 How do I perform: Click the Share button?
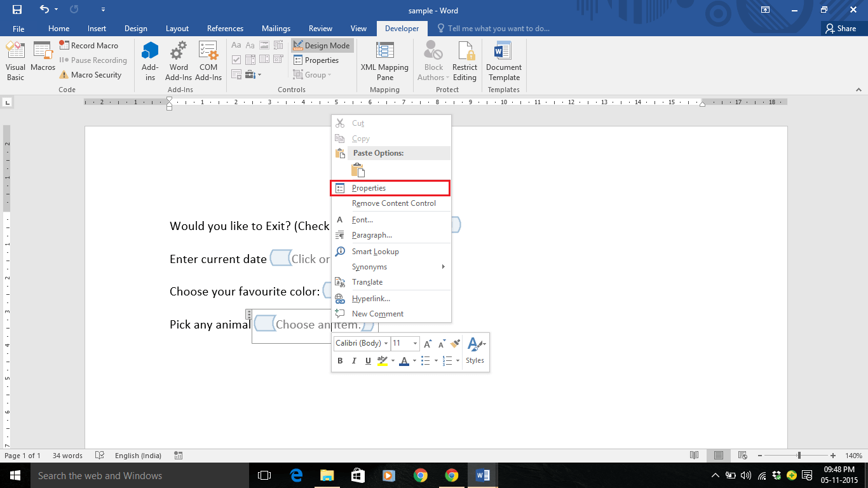(x=841, y=29)
